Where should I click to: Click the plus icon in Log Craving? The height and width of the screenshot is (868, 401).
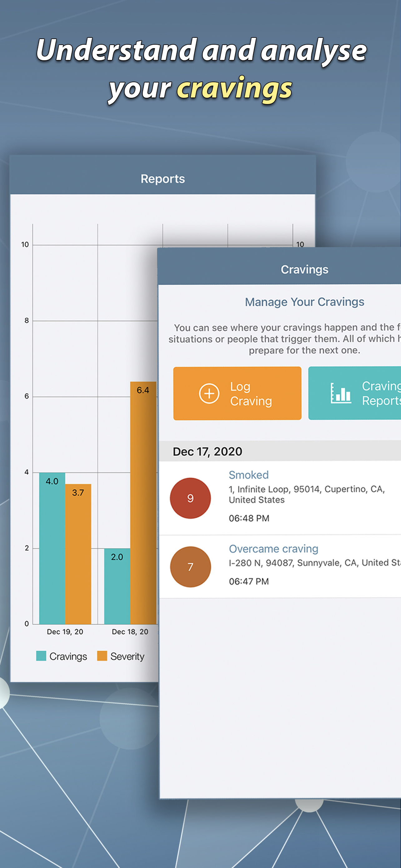pyautogui.click(x=209, y=393)
